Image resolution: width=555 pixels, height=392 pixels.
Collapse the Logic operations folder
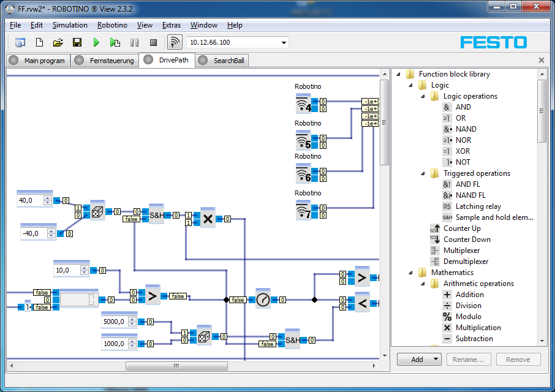[x=423, y=96]
